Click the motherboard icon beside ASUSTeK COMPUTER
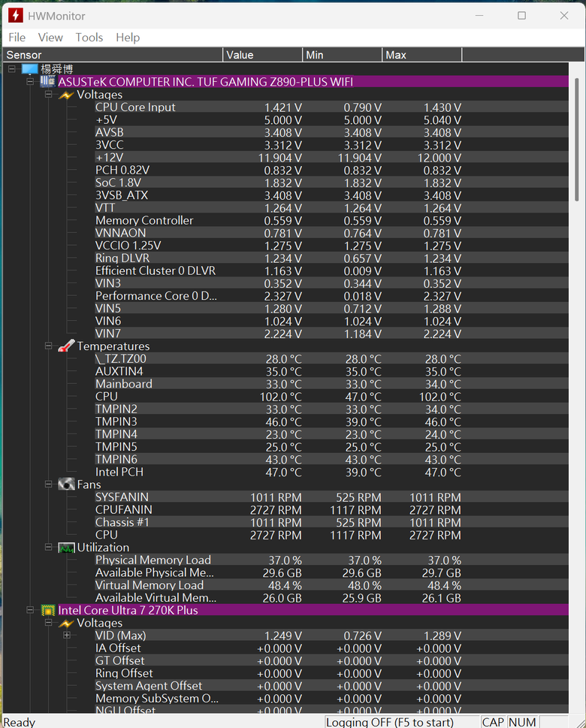586x728 pixels. [47, 82]
